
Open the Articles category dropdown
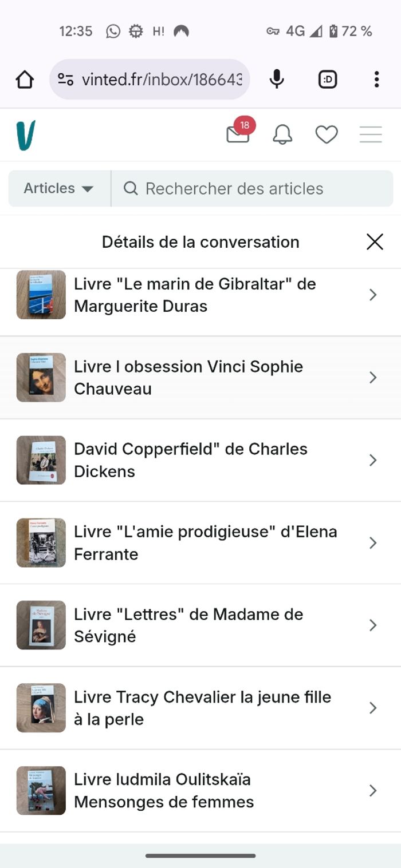pyautogui.click(x=57, y=188)
